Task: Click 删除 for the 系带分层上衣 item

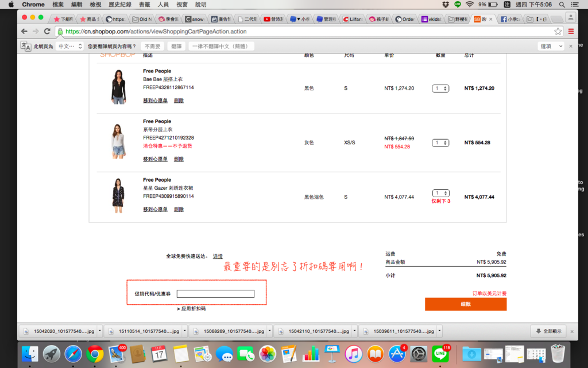Action: click(179, 159)
